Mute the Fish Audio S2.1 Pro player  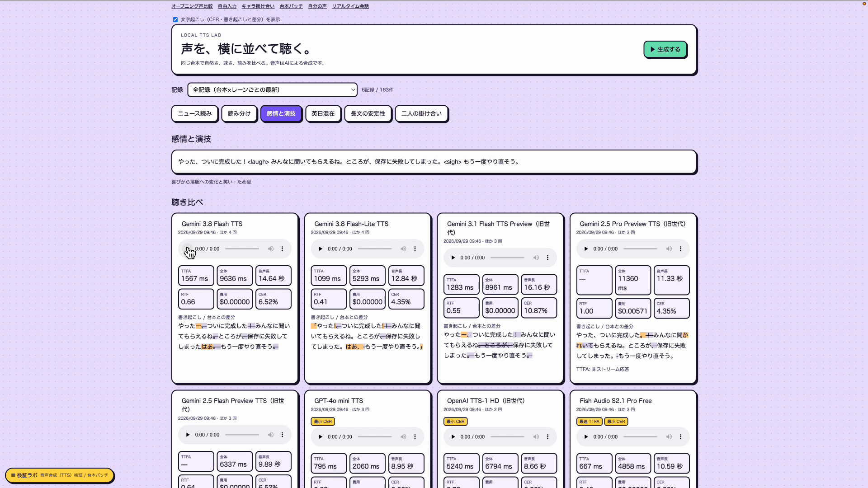669,437
